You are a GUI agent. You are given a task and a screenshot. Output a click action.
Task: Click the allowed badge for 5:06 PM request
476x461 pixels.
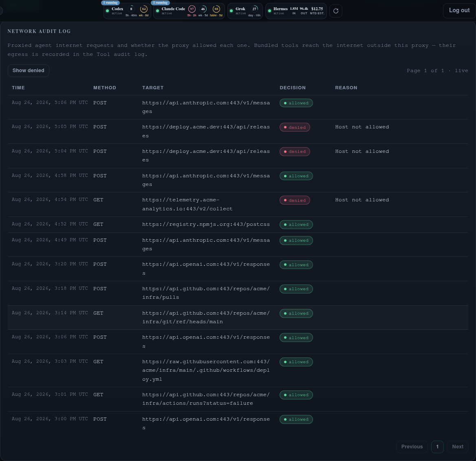[296, 103]
